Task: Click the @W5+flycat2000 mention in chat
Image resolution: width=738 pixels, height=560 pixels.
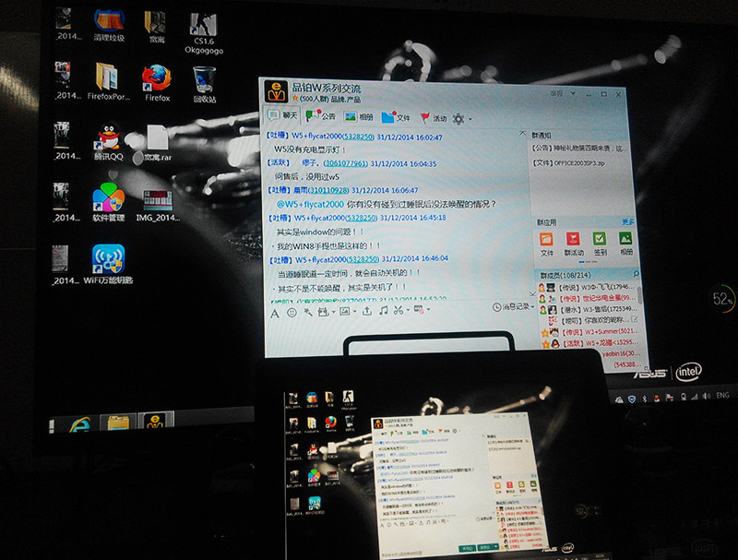Action: [311, 204]
